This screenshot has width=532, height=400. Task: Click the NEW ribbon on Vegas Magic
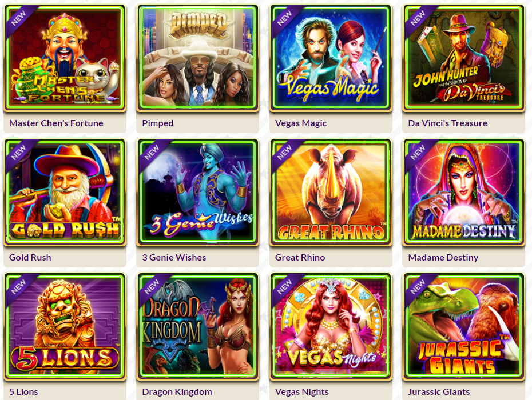(284, 18)
